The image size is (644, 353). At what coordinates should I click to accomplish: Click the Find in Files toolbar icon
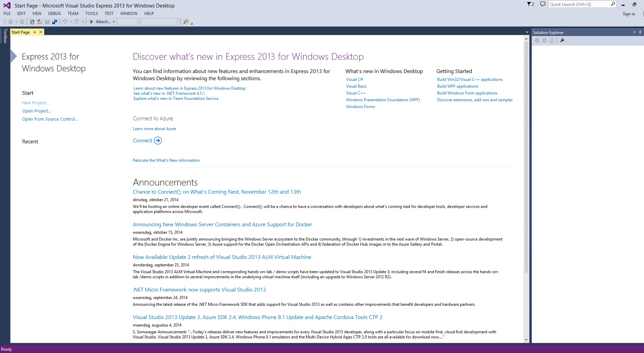[185, 22]
